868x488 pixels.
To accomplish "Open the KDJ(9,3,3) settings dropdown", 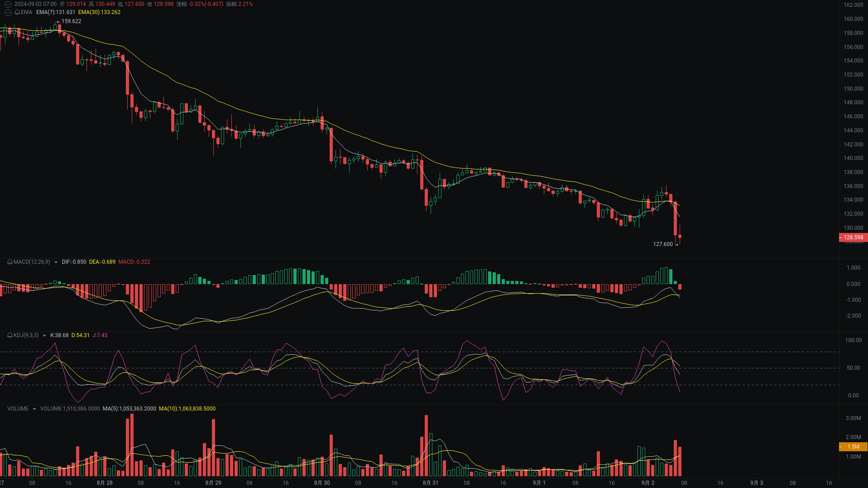I will click(x=43, y=336).
